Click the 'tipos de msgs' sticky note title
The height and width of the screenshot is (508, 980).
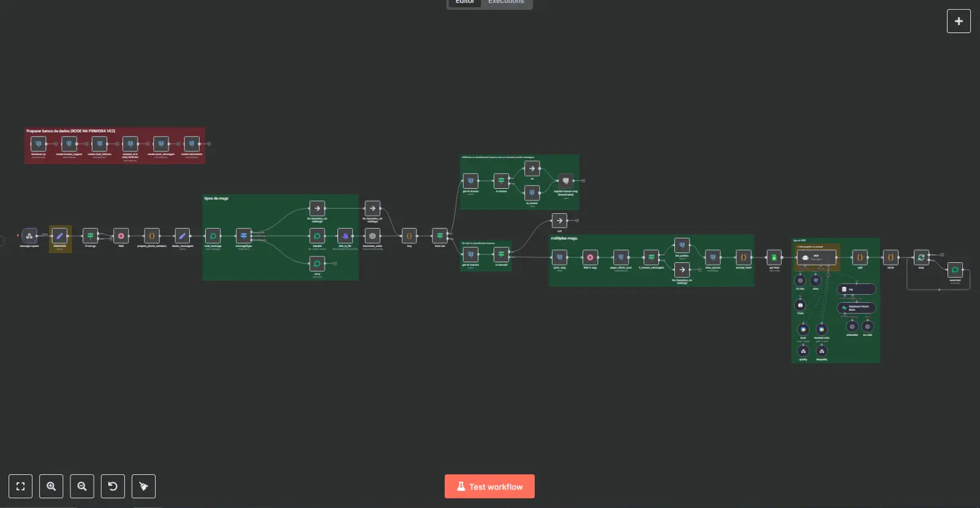[216, 199]
